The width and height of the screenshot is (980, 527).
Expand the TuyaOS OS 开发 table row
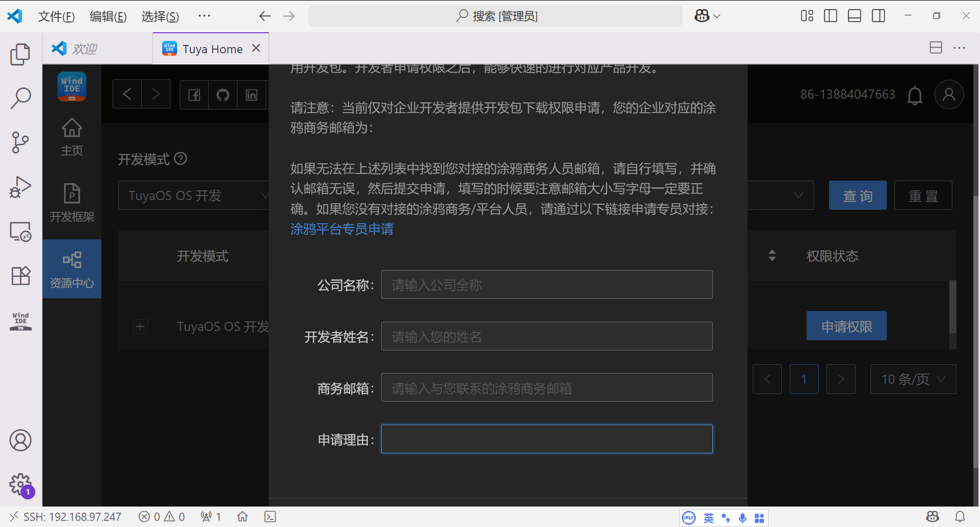point(140,326)
